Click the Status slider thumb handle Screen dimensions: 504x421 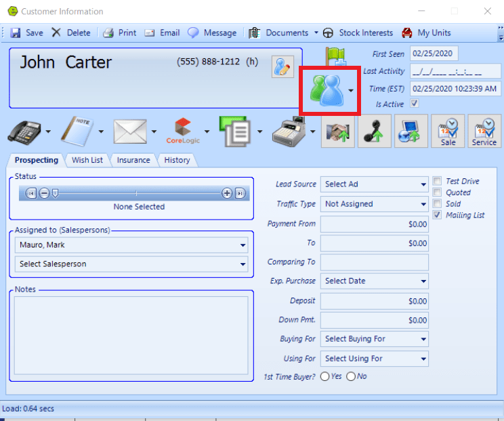(55, 193)
